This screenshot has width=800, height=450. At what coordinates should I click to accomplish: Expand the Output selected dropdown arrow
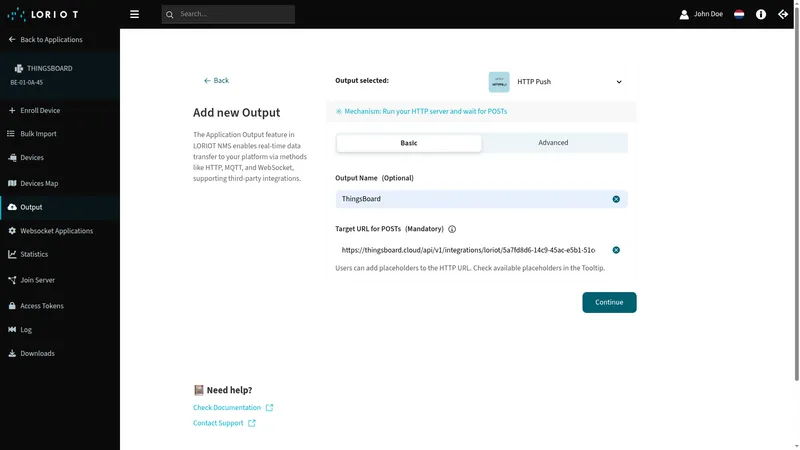click(x=619, y=82)
